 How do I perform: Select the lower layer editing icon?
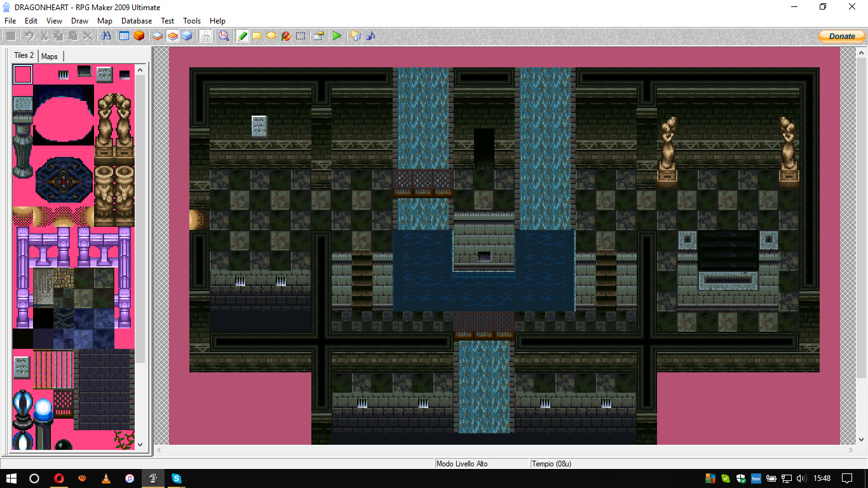pos(158,36)
